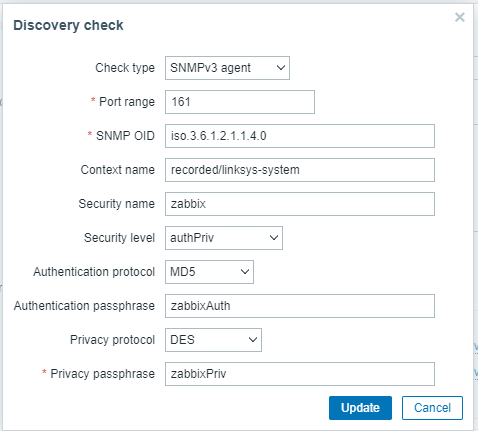The height and width of the screenshot is (431, 478).
Task: Open the Privacy protocol dropdown
Action: 213,340
